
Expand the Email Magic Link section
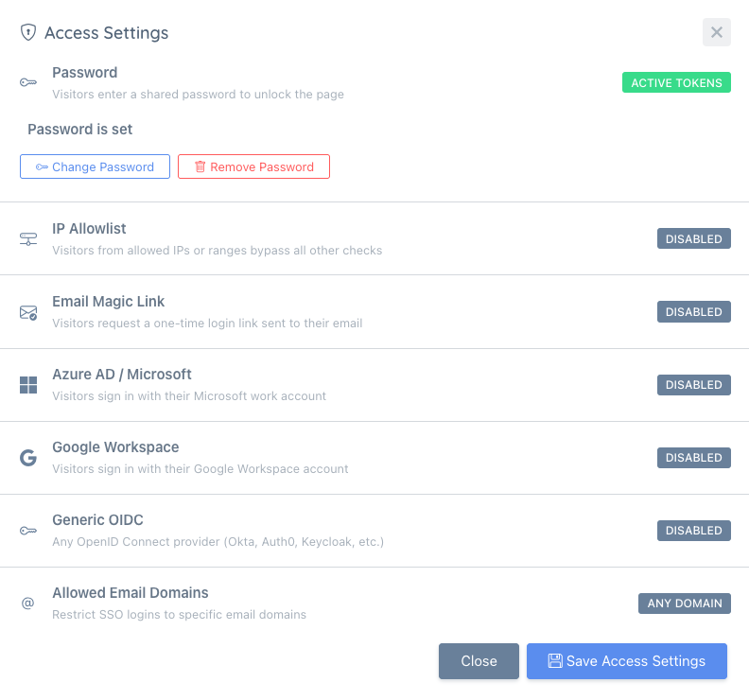point(374,311)
